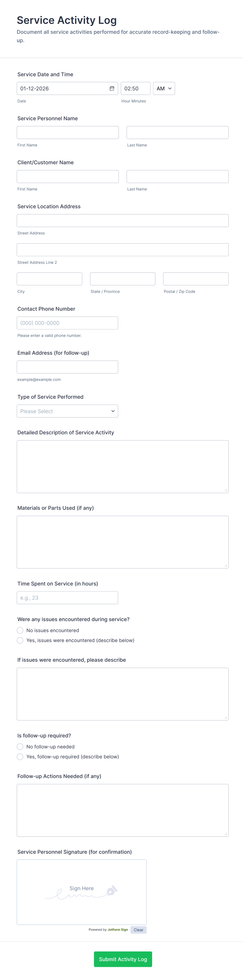Expand the AM/PM dropdown
243x980 pixels.
[164, 89]
